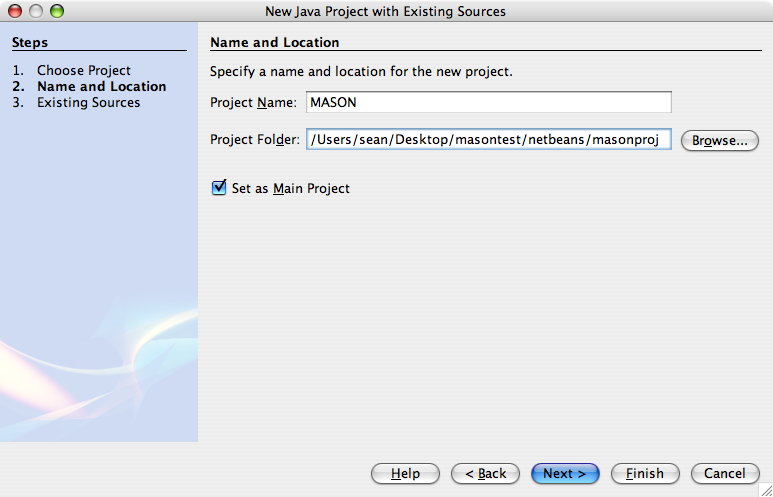Click the dialog title bar text
The width and height of the screenshot is (773, 497).
pos(385,11)
